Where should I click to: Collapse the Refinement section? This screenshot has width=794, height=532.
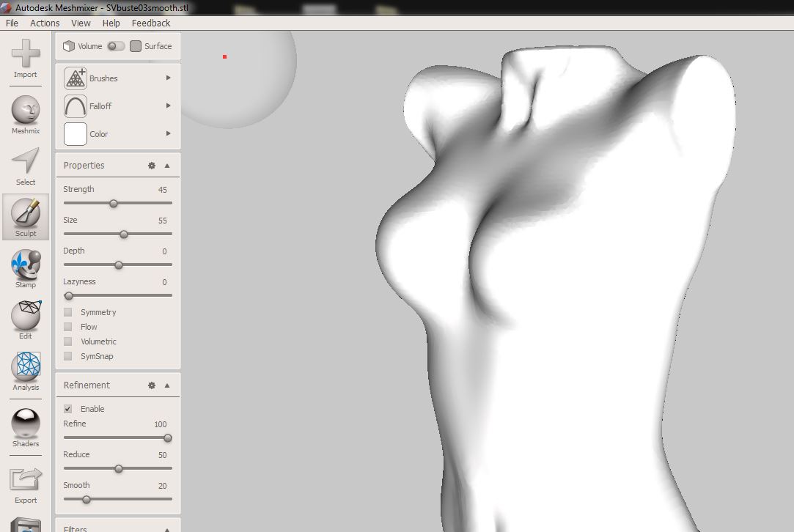[x=167, y=385]
